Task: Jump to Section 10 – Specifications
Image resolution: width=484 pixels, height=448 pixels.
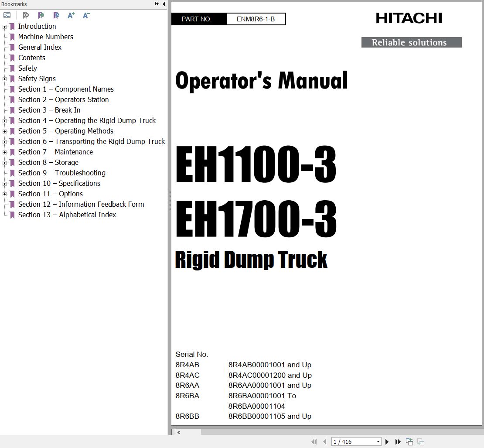Action: (x=59, y=184)
